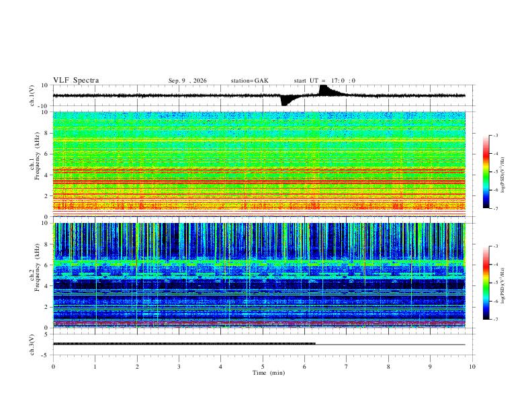Click the negative spike in ch.1 waveform

point(285,101)
